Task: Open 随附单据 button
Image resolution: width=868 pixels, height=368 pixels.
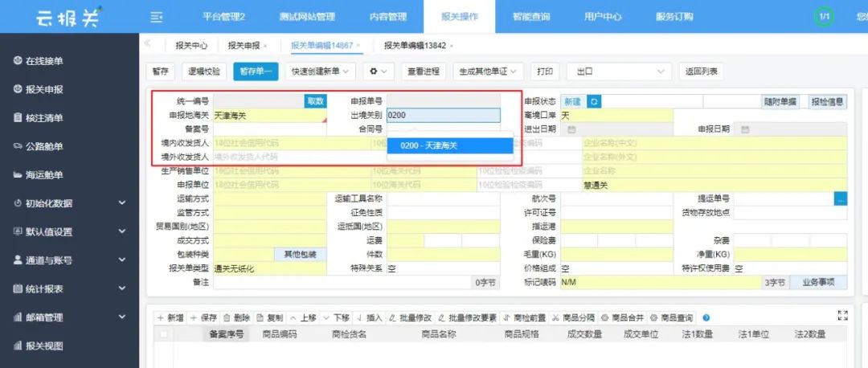Action: click(x=780, y=102)
